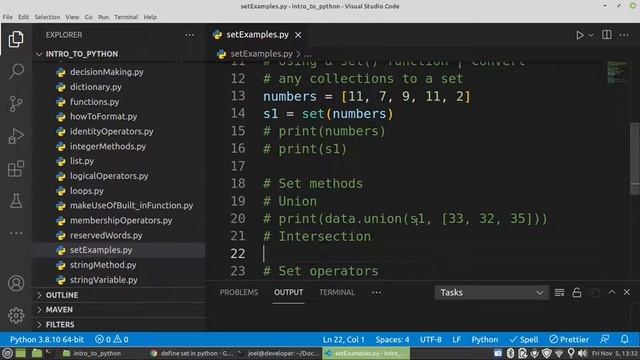
Task: Change the LF end-of-line sequence
Action: pyautogui.click(x=456, y=339)
